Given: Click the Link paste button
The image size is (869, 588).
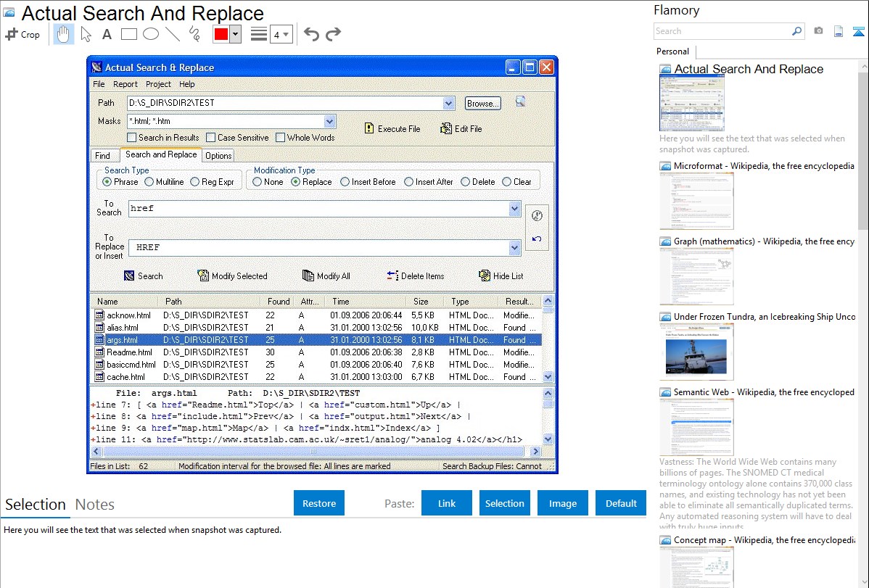Looking at the screenshot, I should 447,503.
